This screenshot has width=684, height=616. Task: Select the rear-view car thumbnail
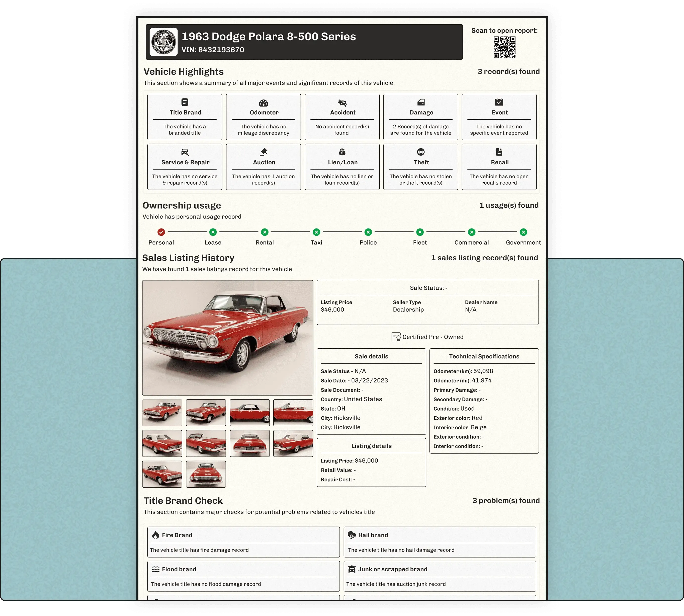250,443
